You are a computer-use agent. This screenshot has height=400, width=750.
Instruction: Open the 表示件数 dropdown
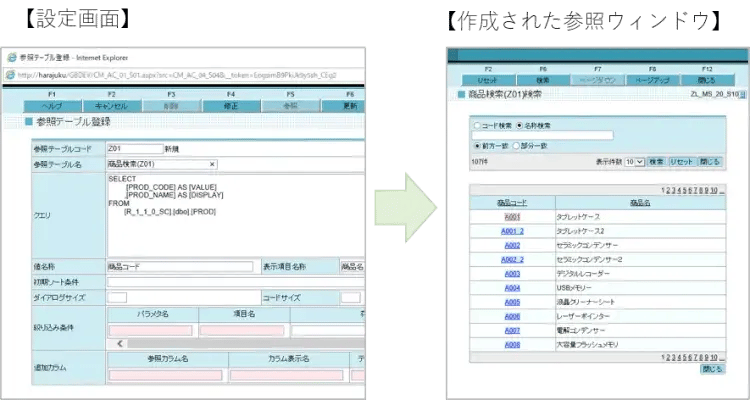(x=634, y=160)
